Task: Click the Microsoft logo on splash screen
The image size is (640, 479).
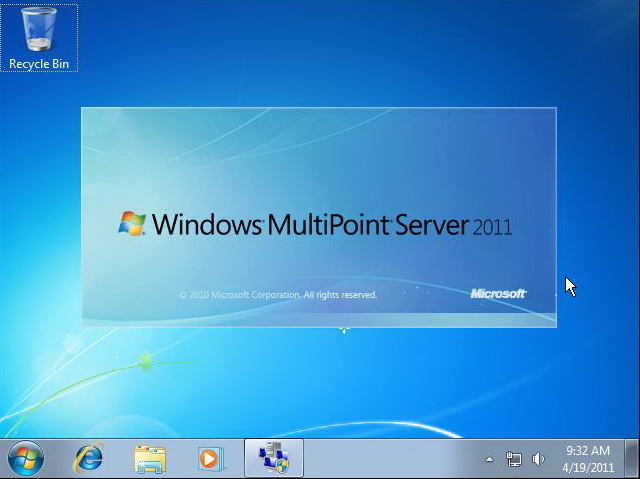Action: (497, 293)
